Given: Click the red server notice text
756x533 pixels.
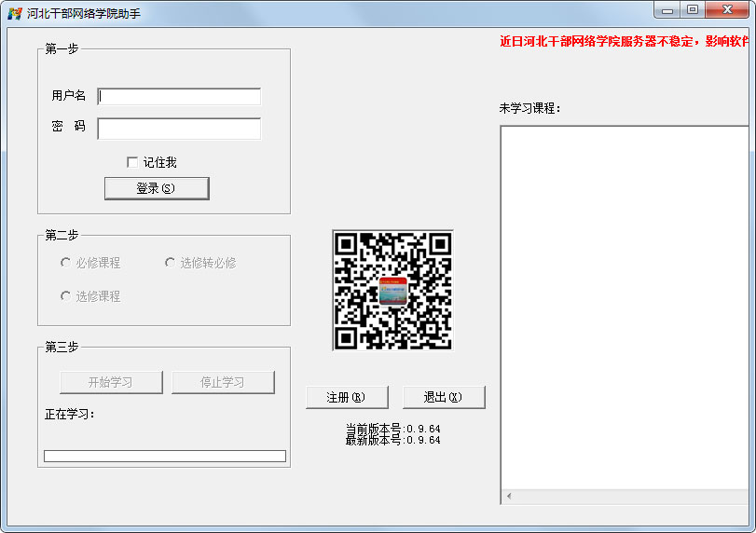Looking at the screenshot, I should pyautogui.click(x=624, y=41).
